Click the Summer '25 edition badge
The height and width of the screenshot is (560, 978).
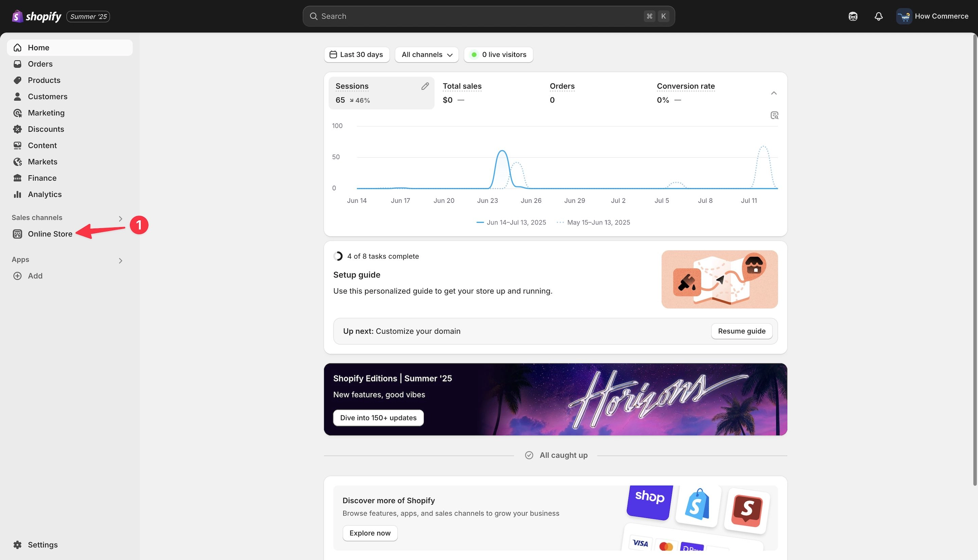pyautogui.click(x=88, y=17)
